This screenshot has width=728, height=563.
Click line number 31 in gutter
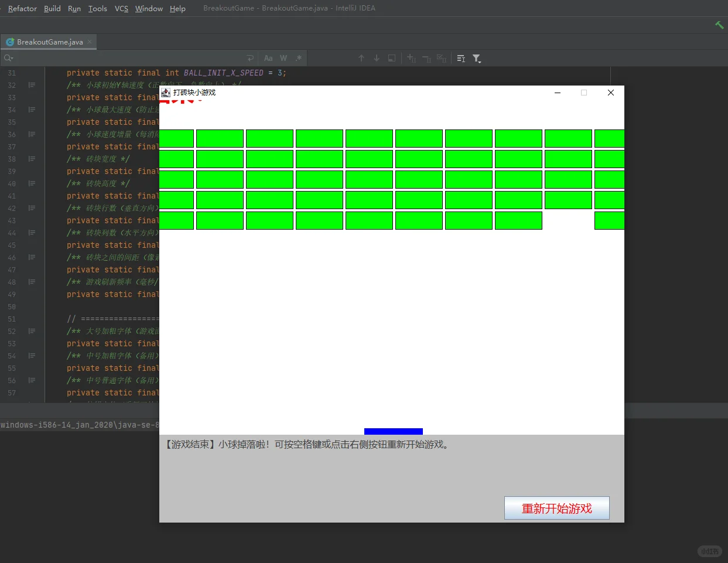point(12,73)
